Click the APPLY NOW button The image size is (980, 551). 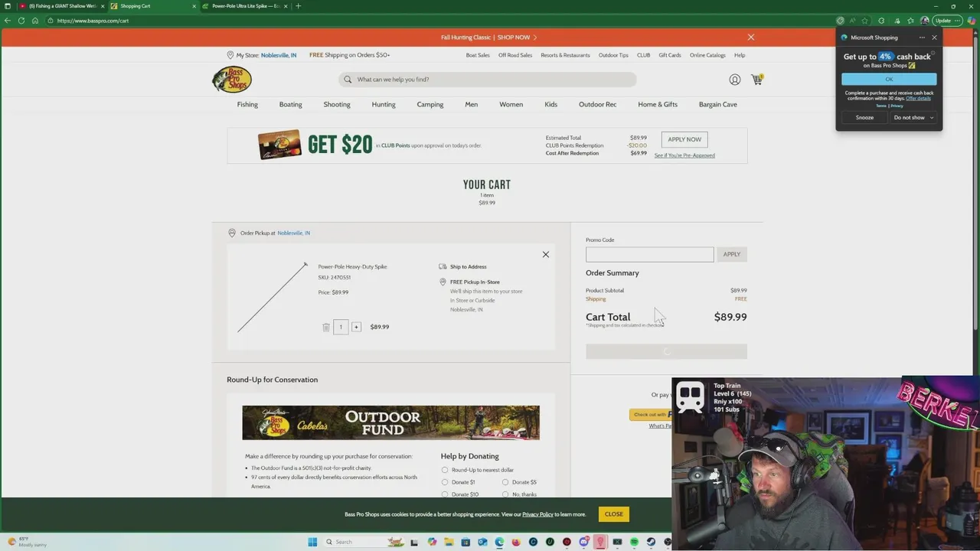point(684,139)
